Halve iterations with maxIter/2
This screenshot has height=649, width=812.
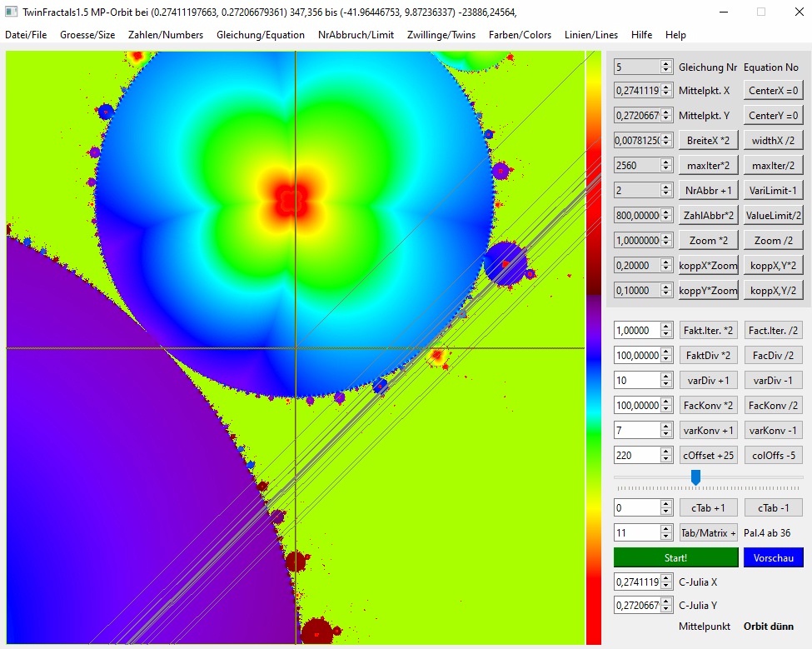[773, 165]
